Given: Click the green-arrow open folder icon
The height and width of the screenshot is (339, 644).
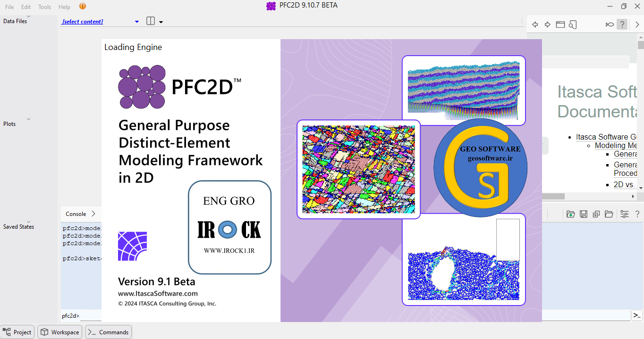Looking at the screenshot, I should [x=570, y=214].
